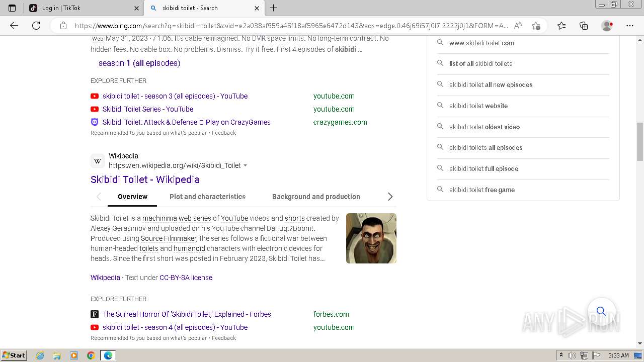Switch to the Log in | TikTok tab
The width and height of the screenshot is (644, 362).
(84, 8)
